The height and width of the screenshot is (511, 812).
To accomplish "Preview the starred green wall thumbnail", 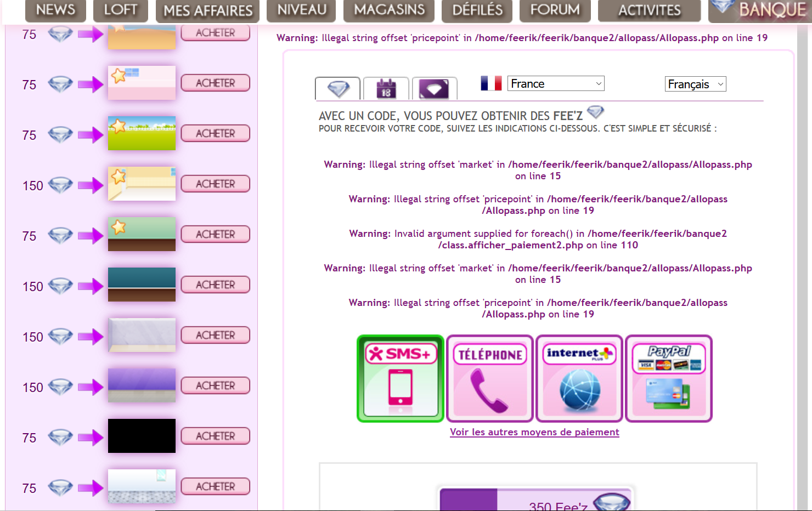I will pyautogui.click(x=142, y=234).
